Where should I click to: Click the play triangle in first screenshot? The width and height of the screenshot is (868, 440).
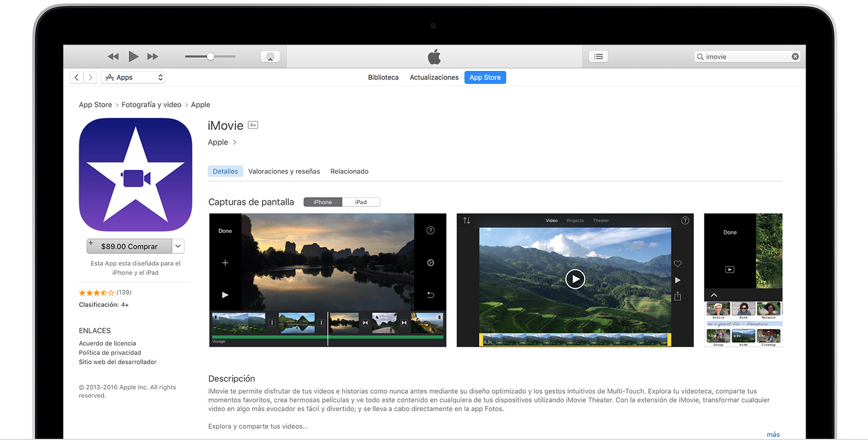point(225,295)
